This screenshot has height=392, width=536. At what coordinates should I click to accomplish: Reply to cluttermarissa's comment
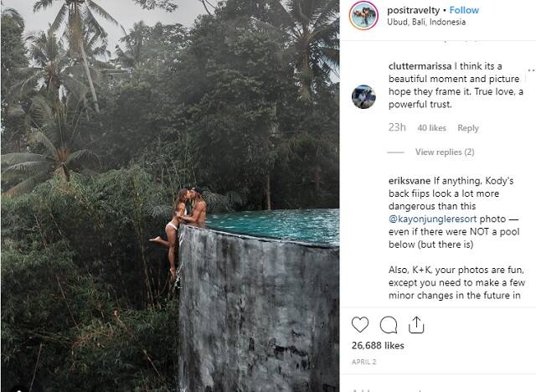pyautogui.click(x=468, y=128)
